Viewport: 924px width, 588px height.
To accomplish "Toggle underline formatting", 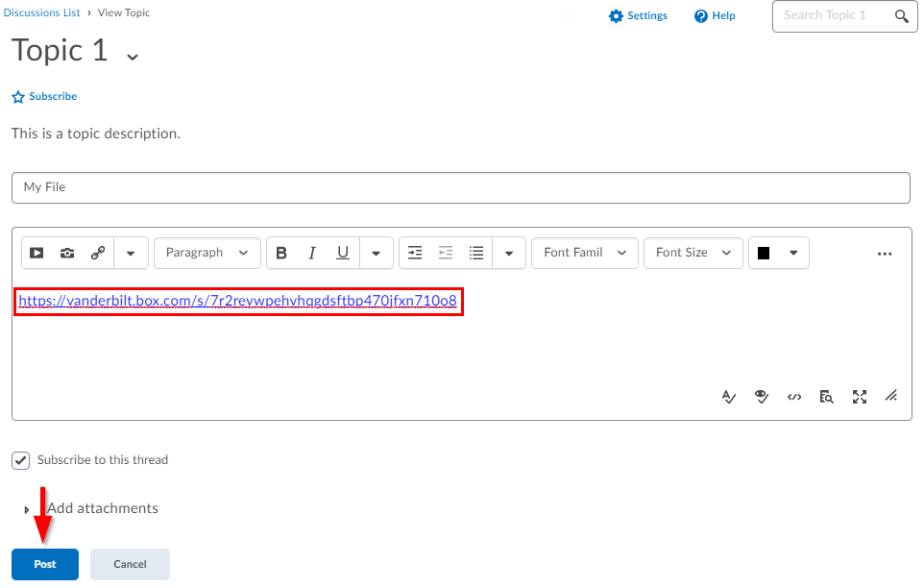I will click(343, 253).
